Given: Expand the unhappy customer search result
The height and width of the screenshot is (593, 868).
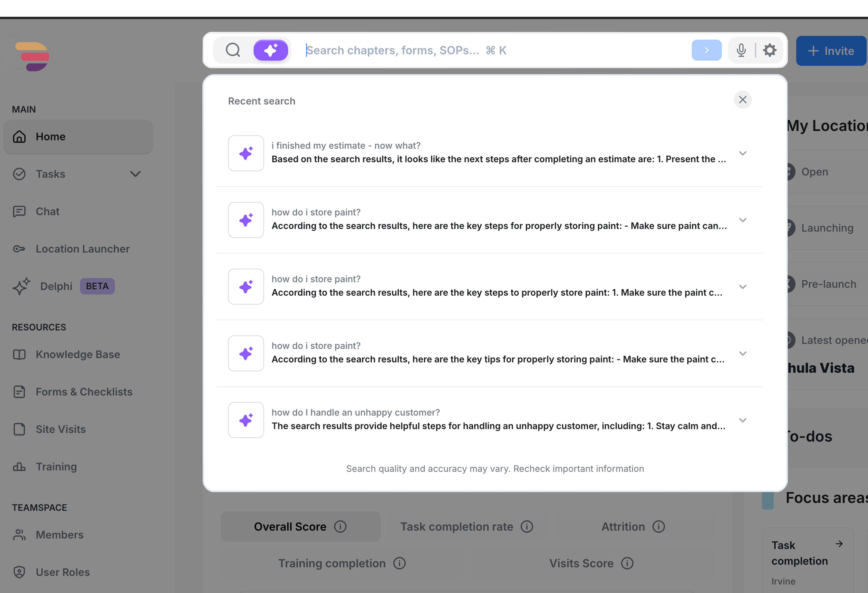Looking at the screenshot, I should click(743, 420).
